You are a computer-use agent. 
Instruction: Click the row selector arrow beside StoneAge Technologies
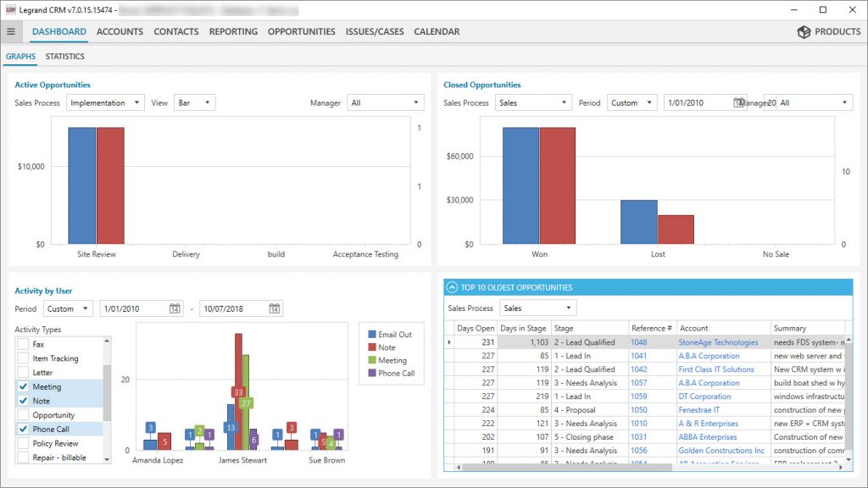(x=451, y=341)
